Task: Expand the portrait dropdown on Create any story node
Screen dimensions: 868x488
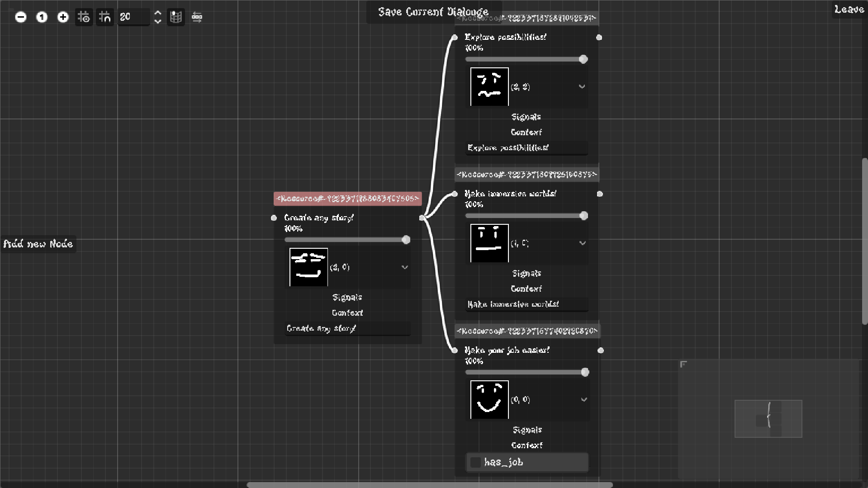Action: pyautogui.click(x=405, y=267)
